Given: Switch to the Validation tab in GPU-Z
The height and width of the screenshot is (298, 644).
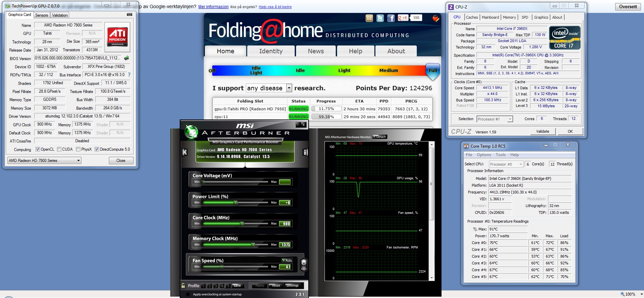Looking at the screenshot, I should [60, 15].
